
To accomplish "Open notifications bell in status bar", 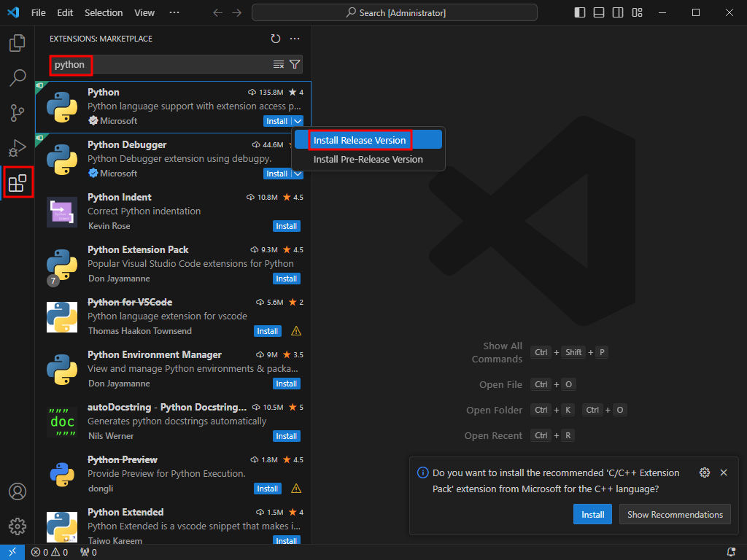I will click(731, 552).
